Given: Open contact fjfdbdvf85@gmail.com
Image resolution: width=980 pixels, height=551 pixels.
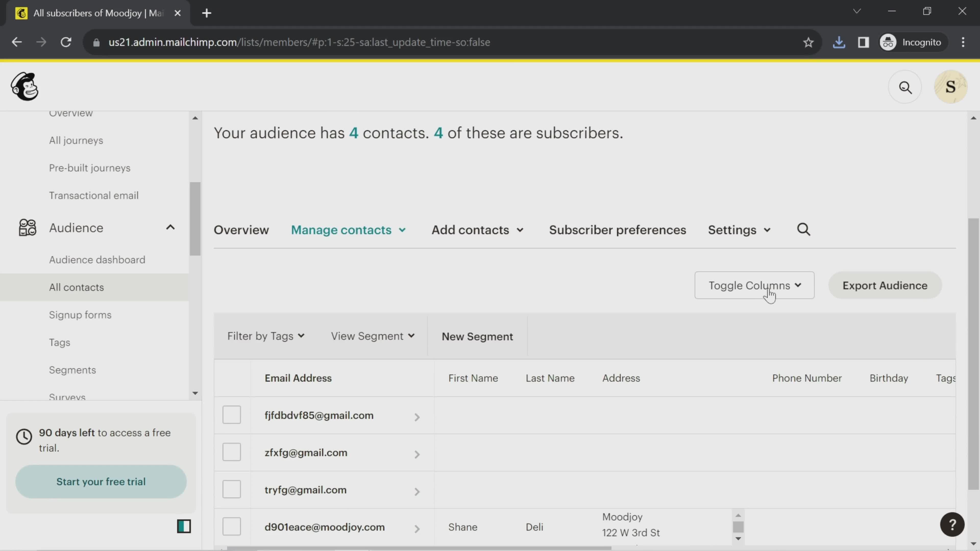Looking at the screenshot, I should [319, 415].
